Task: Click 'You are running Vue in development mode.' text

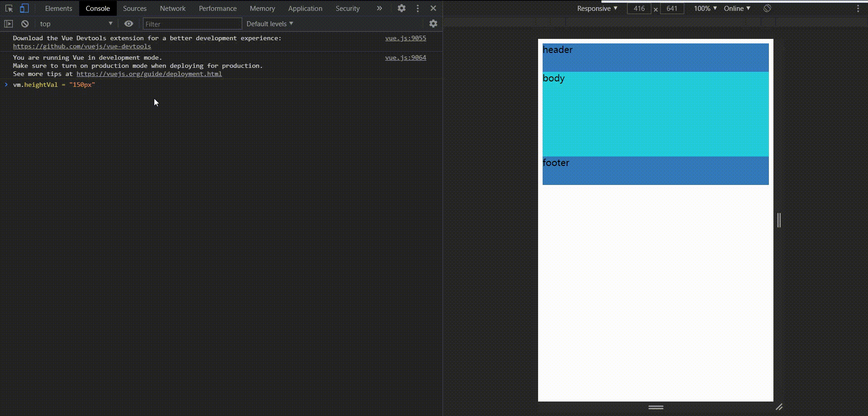Action: (x=87, y=57)
